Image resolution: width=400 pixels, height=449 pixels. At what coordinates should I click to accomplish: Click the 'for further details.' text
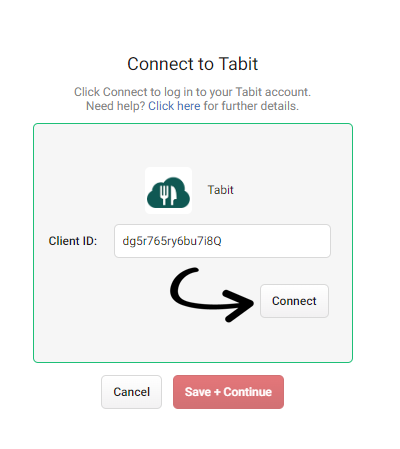click(x=251, y=106)
